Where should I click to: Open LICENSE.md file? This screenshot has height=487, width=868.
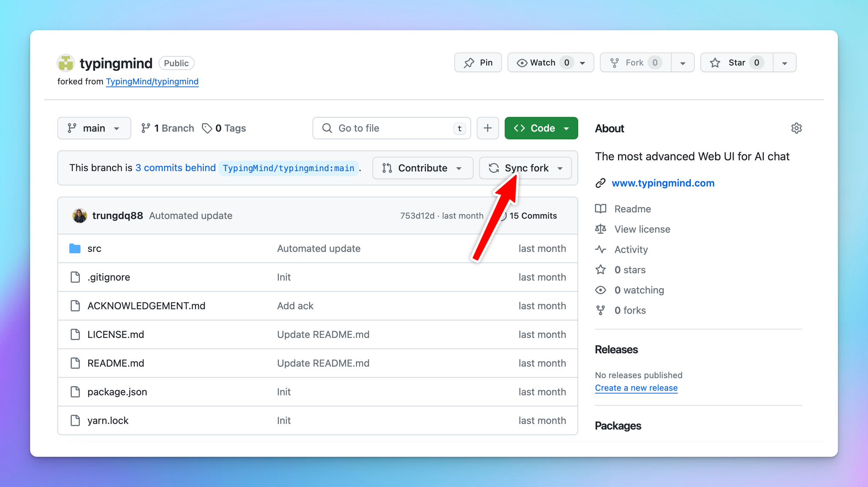coord(116,335)
